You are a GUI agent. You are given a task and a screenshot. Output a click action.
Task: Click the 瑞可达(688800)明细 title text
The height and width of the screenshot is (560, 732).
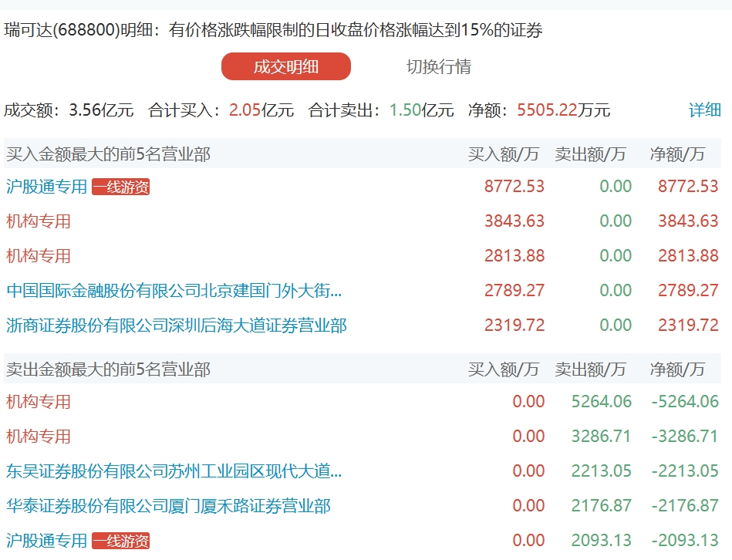(79, 30)
